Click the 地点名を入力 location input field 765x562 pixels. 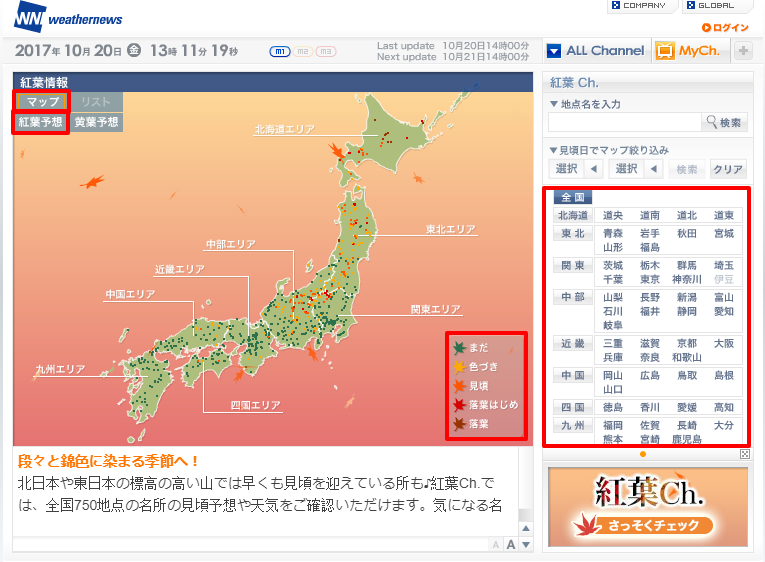(x=624, y=122)
